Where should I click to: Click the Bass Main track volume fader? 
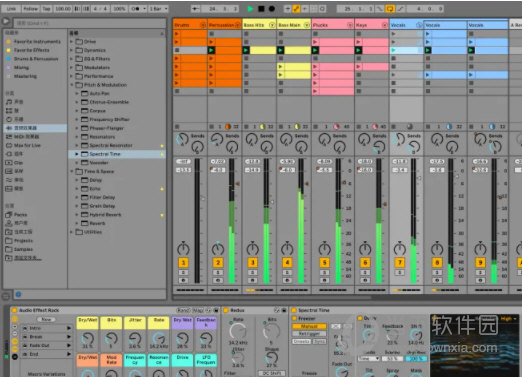307,184
